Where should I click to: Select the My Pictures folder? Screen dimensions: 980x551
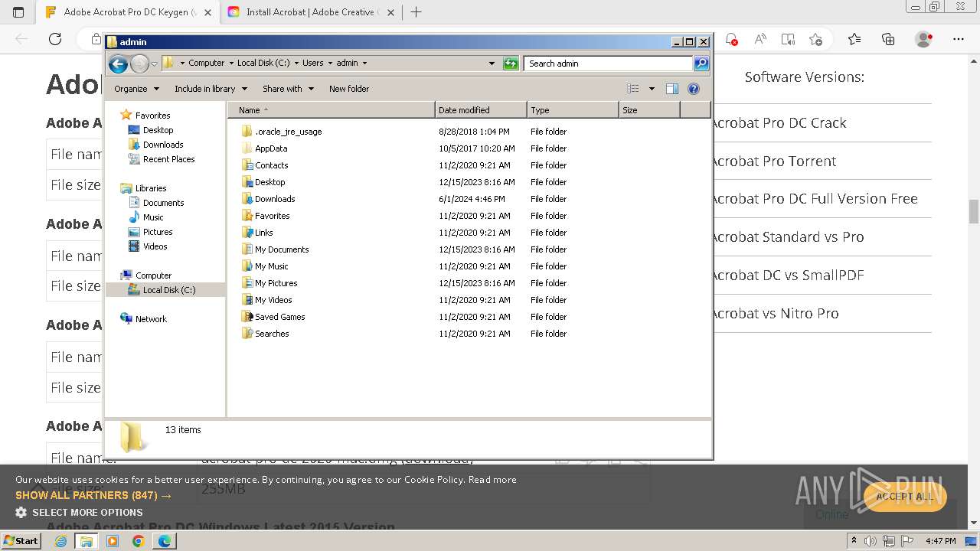[x=269, y=283]
